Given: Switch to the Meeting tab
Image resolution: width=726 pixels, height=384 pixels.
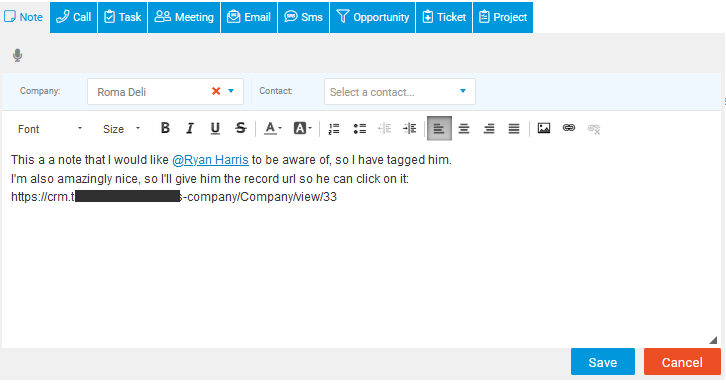Looking at the screenshot, I should pos(184,17).
